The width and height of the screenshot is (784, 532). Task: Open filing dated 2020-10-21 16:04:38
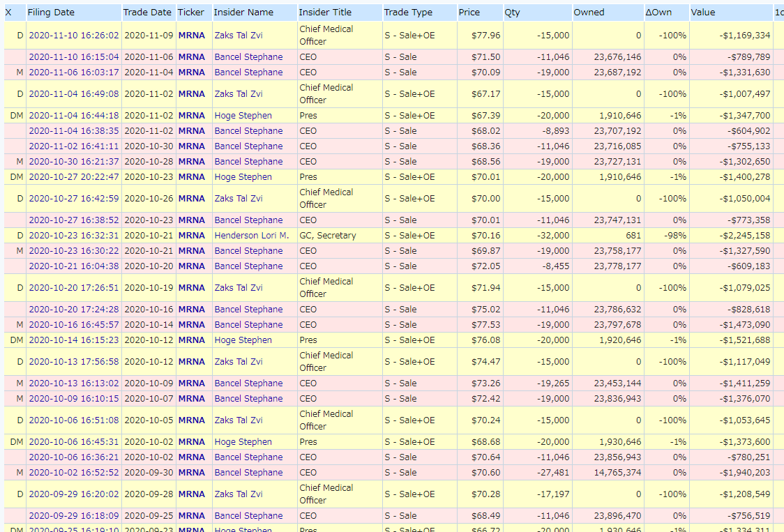(x=74, y=266)
